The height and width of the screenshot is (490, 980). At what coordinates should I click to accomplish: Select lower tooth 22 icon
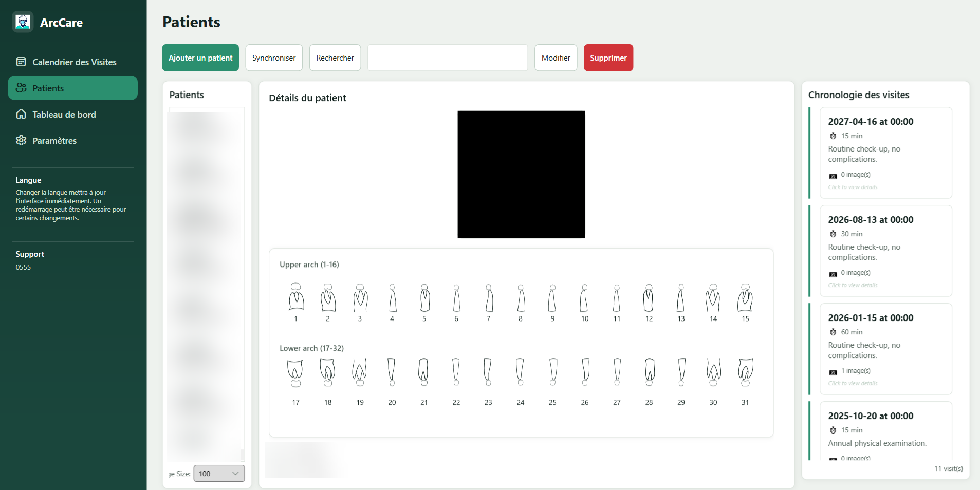point(456,372)
